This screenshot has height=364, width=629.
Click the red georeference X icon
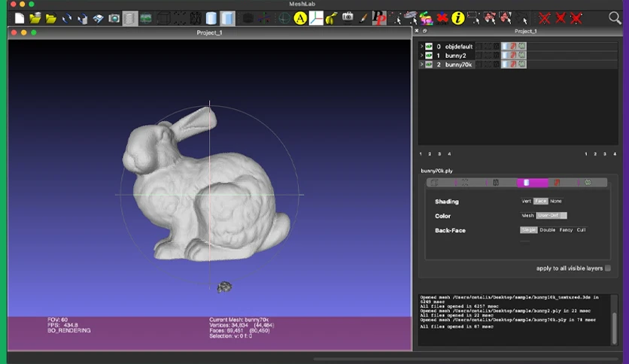[x=442, y=19]
